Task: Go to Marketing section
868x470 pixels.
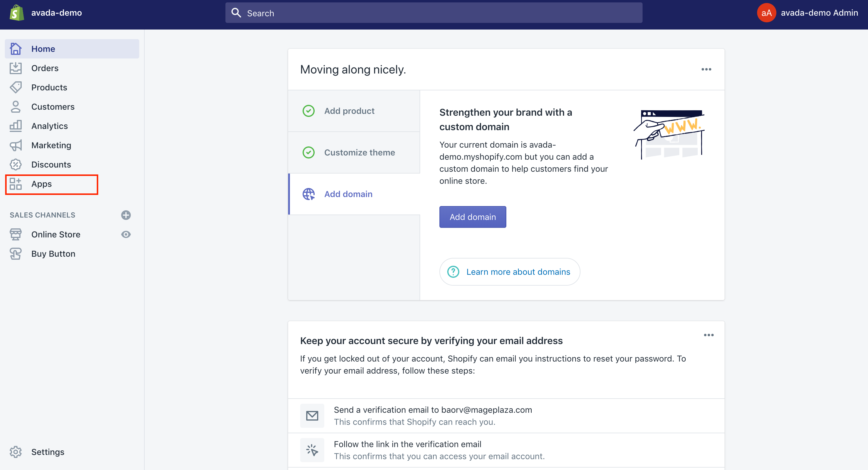Action: point(72,145)
